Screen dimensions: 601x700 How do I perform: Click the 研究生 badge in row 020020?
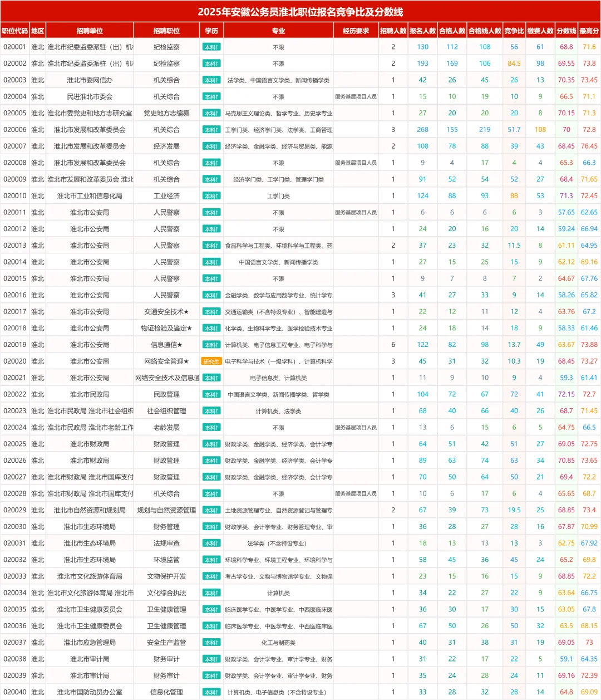coord(211,361)
